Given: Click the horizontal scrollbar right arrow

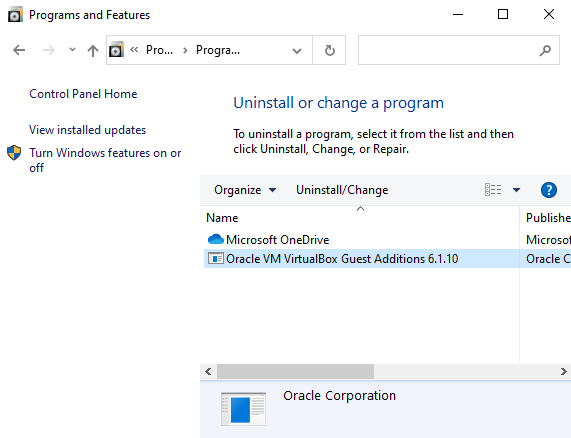Looking at the screenshot, I should [x=563, y=371].
